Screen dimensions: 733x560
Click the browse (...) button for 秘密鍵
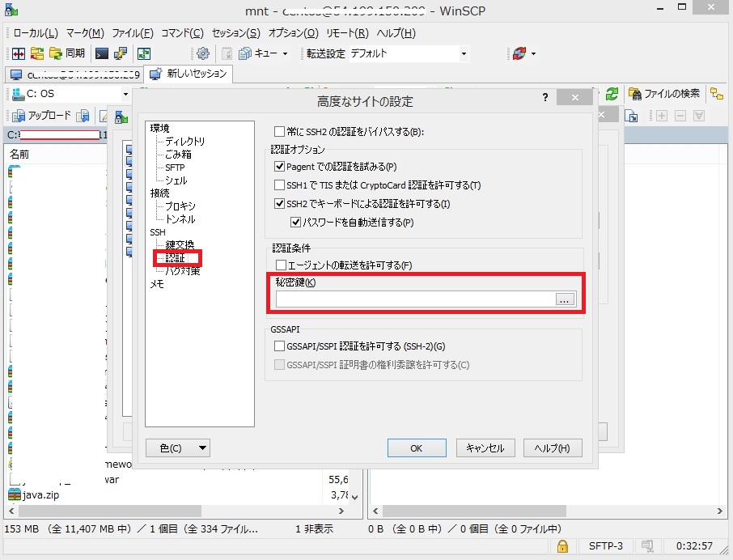click(565, 299)
